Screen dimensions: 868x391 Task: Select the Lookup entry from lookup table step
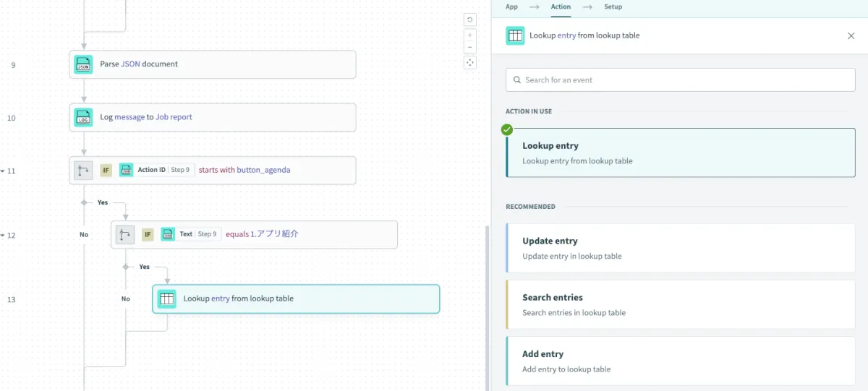pos(296,298)
